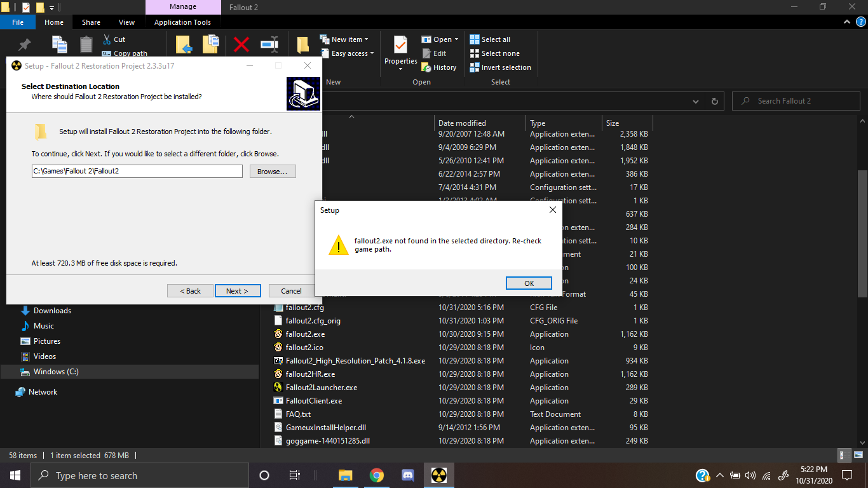The image size is (868, 488).
Task: Click the Copy icon in ribbon
Action: [60, 44]
